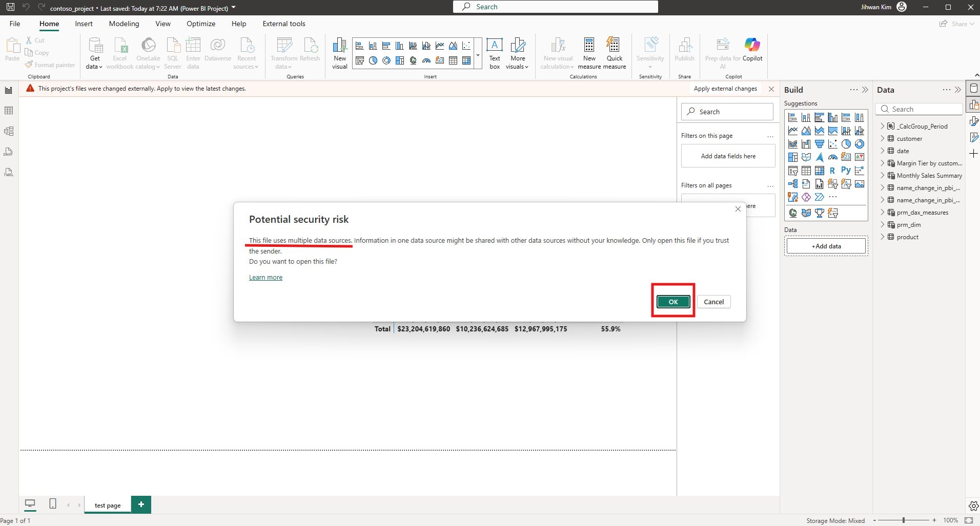
Task: Open the Quick measure tool
Action: click(614, 53)
